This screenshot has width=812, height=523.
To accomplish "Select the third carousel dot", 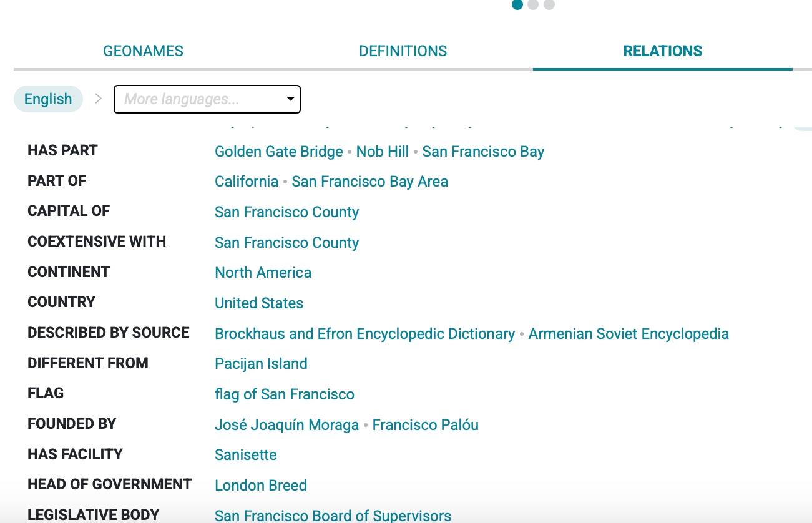I will tap(549, 5).
